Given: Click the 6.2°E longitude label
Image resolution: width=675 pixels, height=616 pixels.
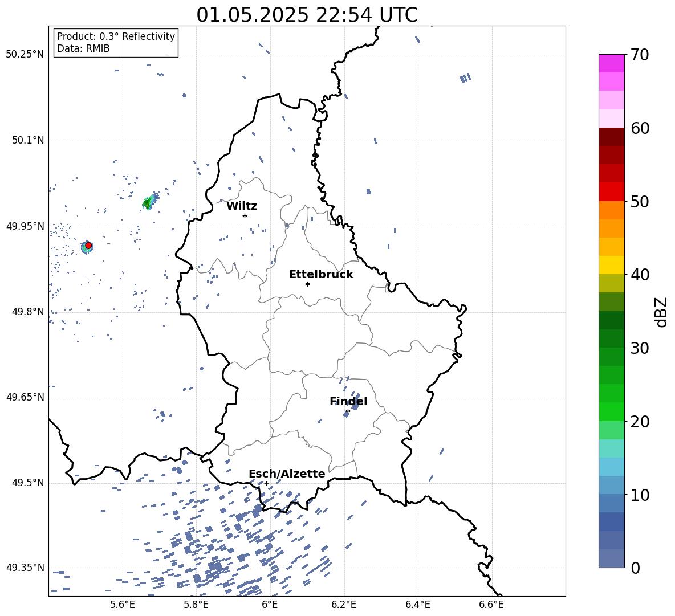Looking at the screenshot, I should click(344, 605).
